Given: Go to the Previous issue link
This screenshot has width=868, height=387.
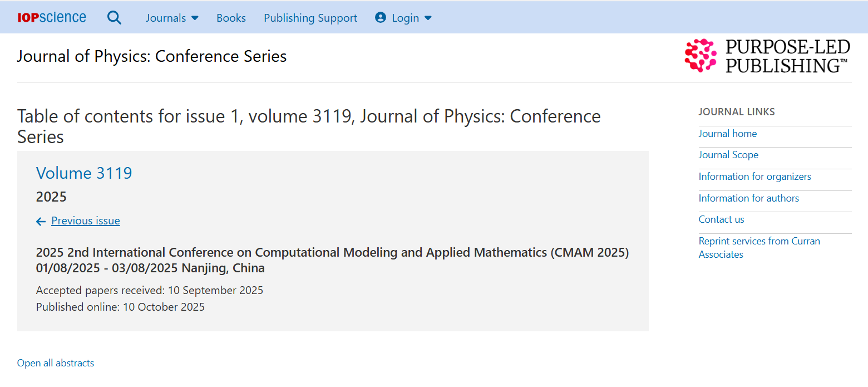Looking at the screenshot, I should tap(86, 221).
